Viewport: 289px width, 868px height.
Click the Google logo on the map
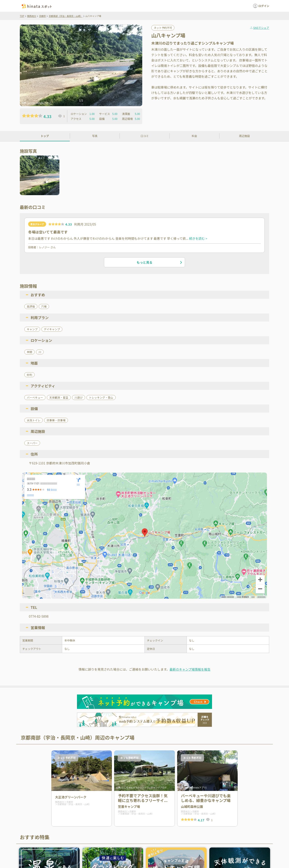[144, 593]
